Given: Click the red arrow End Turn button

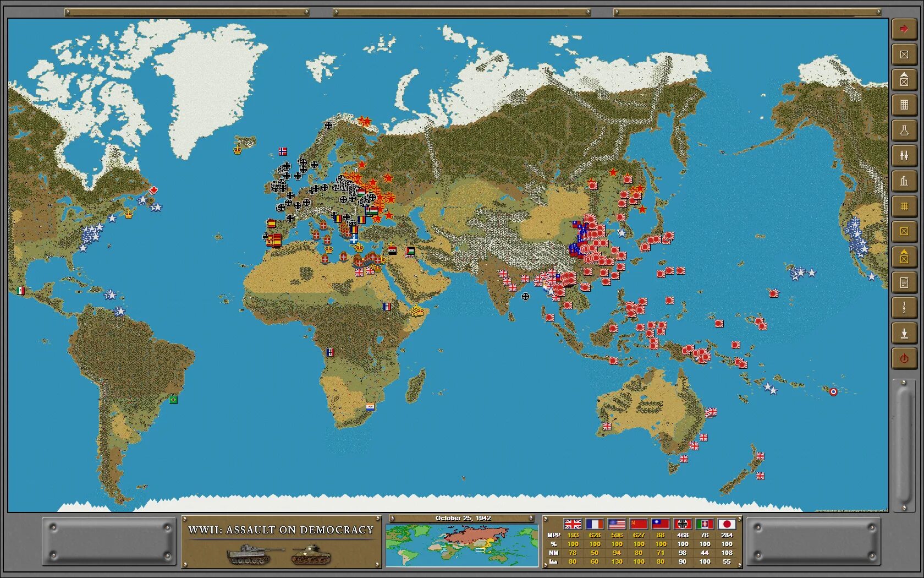Looking at the screenshot, I should [904, 29].
